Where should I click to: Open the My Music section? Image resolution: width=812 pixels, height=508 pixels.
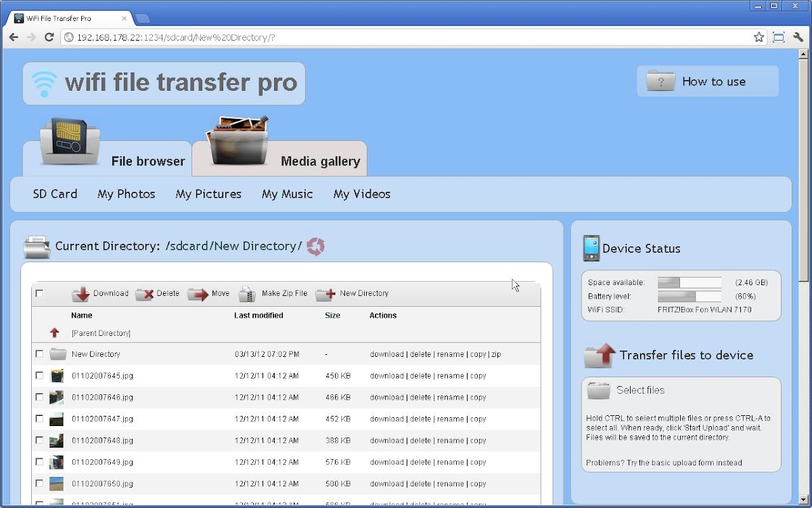[x=287, y=194]
